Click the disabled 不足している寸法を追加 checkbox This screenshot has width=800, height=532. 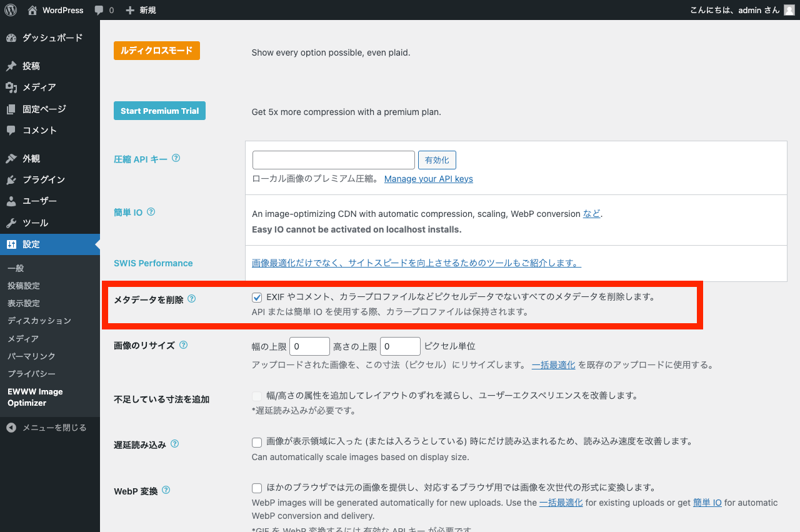point(257,396)
